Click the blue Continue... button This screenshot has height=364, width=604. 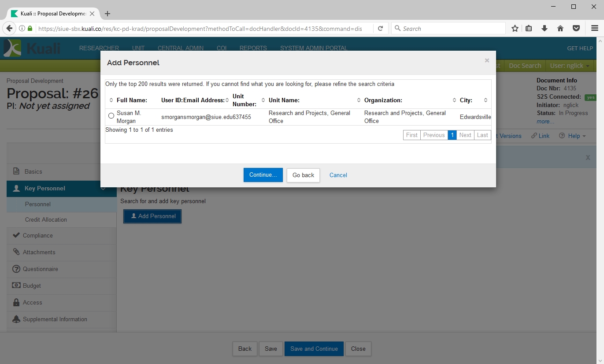pyautogui.click(x=263, y=175)
